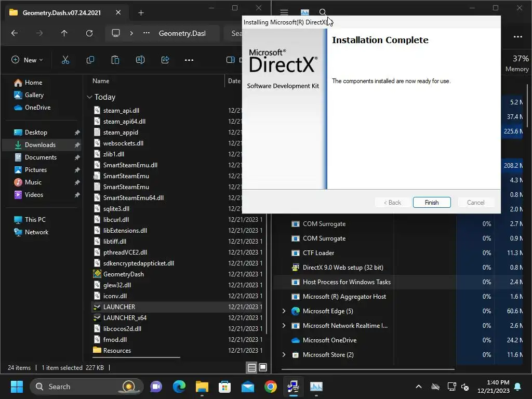Open Microsoft Store from the taskbar
The height and width of the screenshot is (399, 532).
point(224,387)
